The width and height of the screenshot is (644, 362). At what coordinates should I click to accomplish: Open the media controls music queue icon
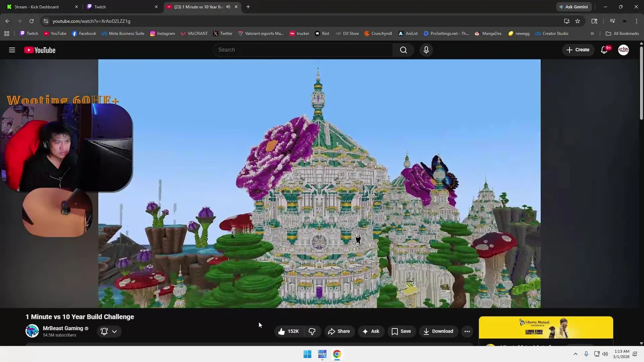(612, 21)
